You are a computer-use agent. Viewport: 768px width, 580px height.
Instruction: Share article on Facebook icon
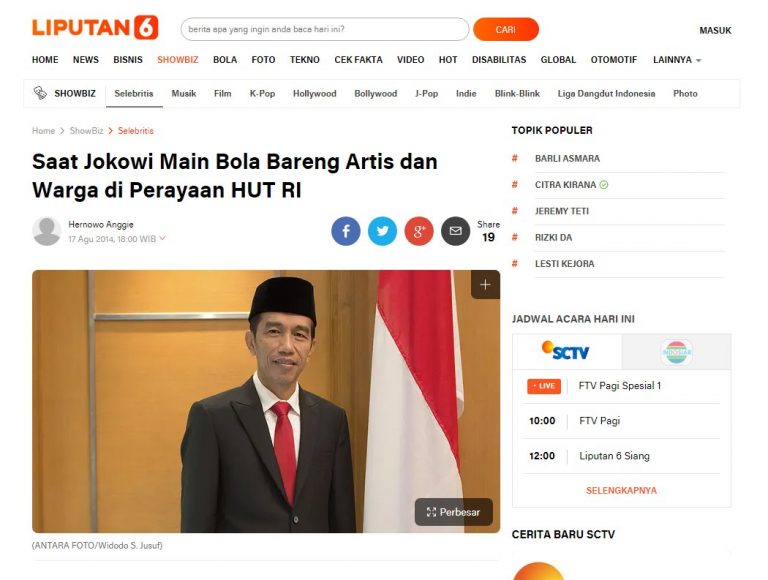click(346, 231)
